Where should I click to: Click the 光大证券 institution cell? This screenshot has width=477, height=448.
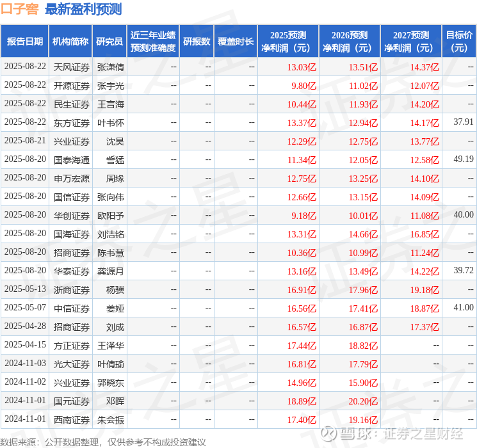(x=72, y=364)
